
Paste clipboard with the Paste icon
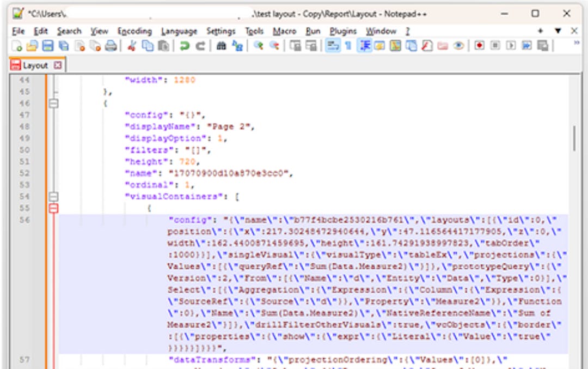point(163,46)
